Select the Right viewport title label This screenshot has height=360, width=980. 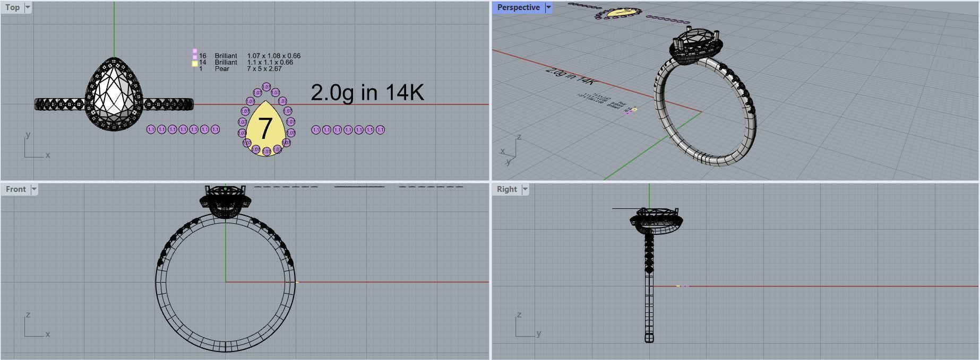[x=506, y=189]
